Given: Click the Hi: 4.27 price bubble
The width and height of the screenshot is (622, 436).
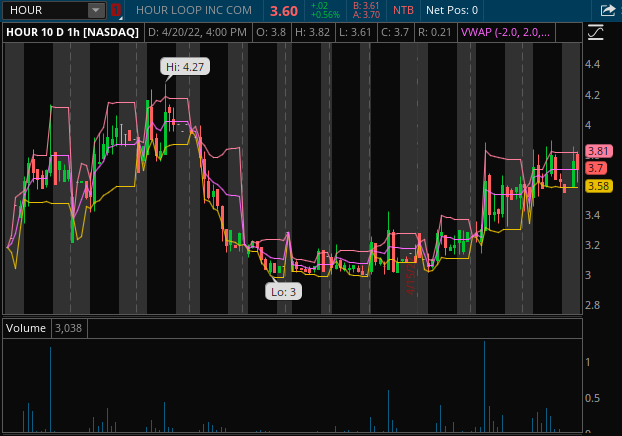Looking at the screenshot, I should 185,67.
